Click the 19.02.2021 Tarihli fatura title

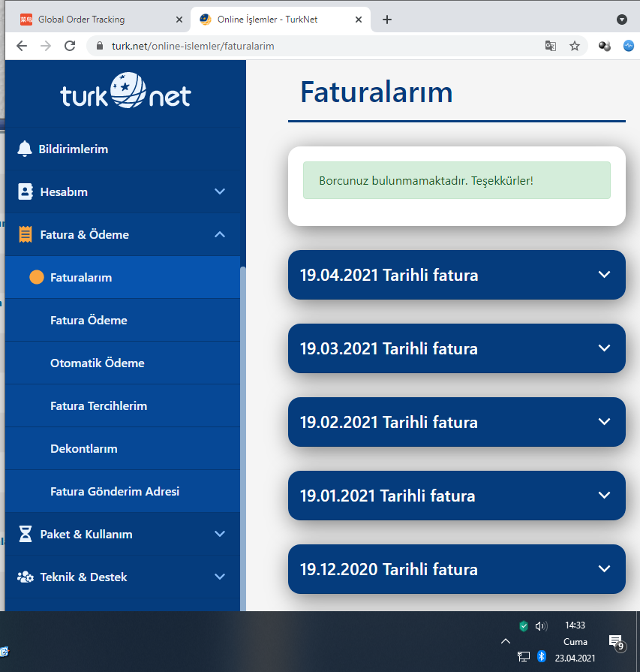coord(389,423)
